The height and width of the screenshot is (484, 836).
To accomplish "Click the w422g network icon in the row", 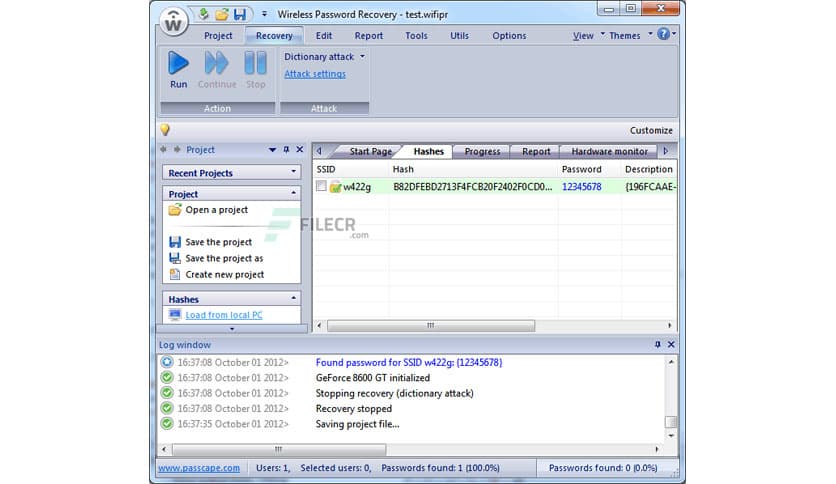I will tap(335, 187).
